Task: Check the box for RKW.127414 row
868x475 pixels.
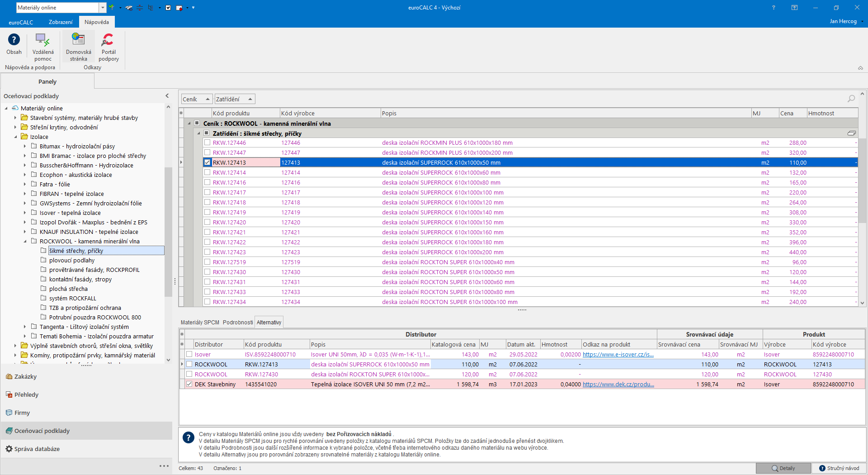Action: pos(208,172)
